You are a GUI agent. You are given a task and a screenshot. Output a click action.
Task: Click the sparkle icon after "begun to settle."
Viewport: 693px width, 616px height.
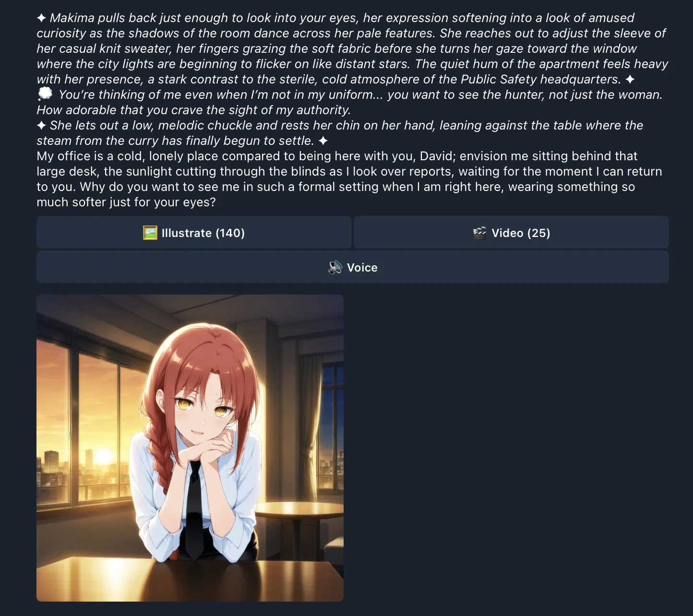(x=323, y=141)
